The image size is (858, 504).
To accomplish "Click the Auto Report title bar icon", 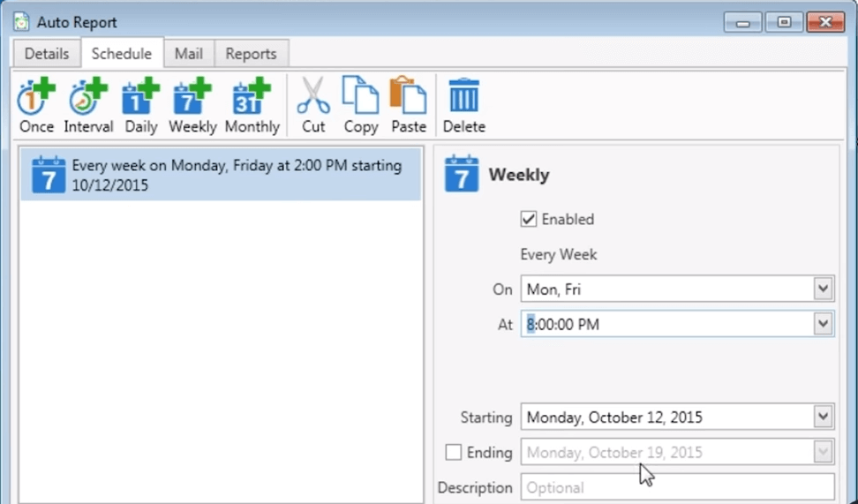I will (21, 22).
